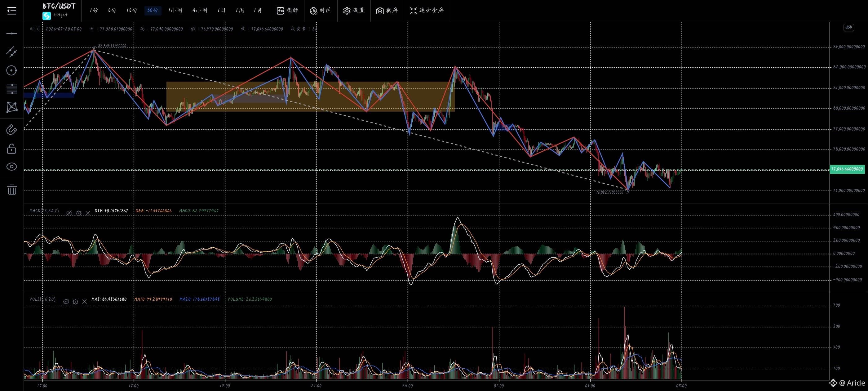The image size is (868, 391).
Task: Click the 15:00 time axis label
Action: coord(42,386)
